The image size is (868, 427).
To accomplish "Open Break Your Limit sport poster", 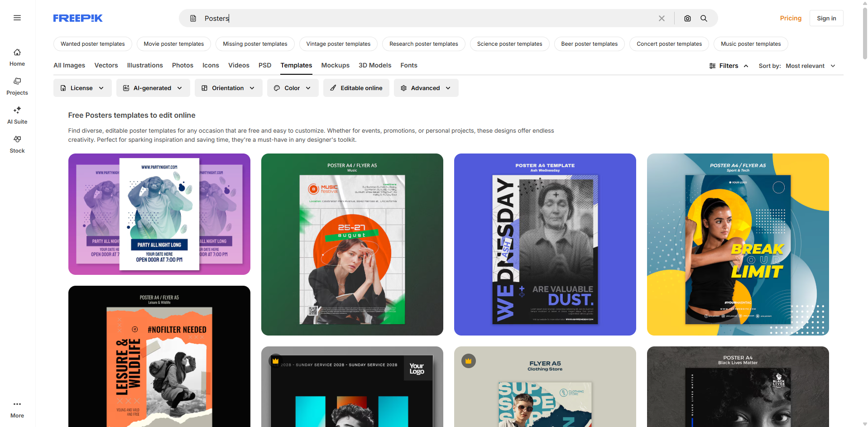I will coord(738,245).
